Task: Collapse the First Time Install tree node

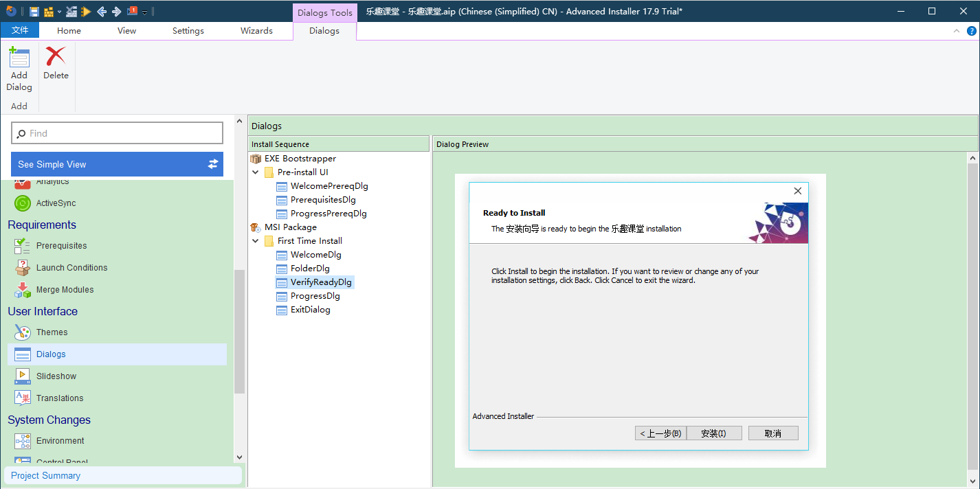Action: (x=256, y=241)
